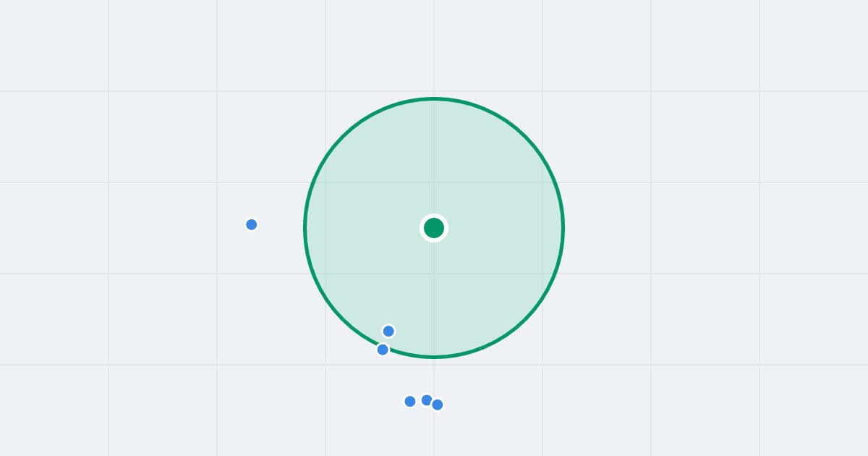Choose the middle of three blue dots below the circle
Viewport: 868px width, 456px height.
point(427,400)
